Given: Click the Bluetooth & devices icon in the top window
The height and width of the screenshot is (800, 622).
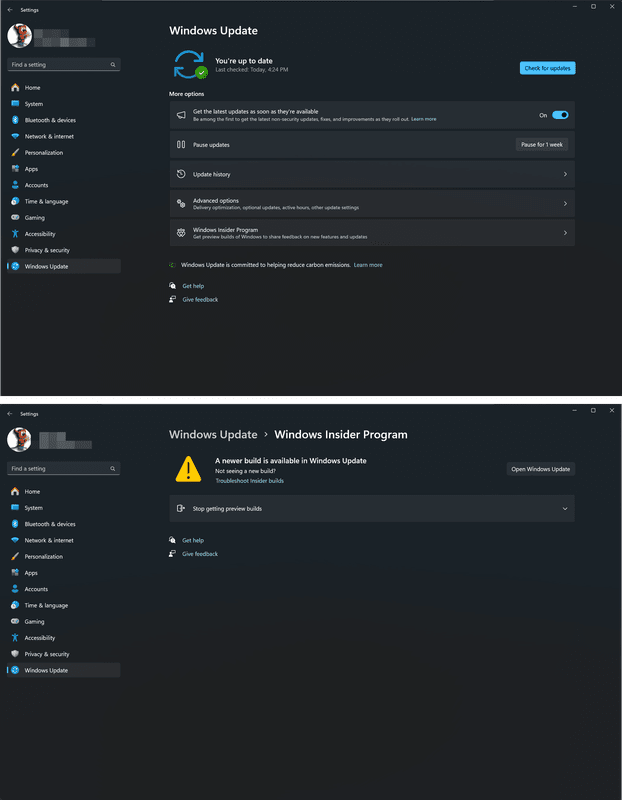Looking at the screenshot, I should 15,120.
